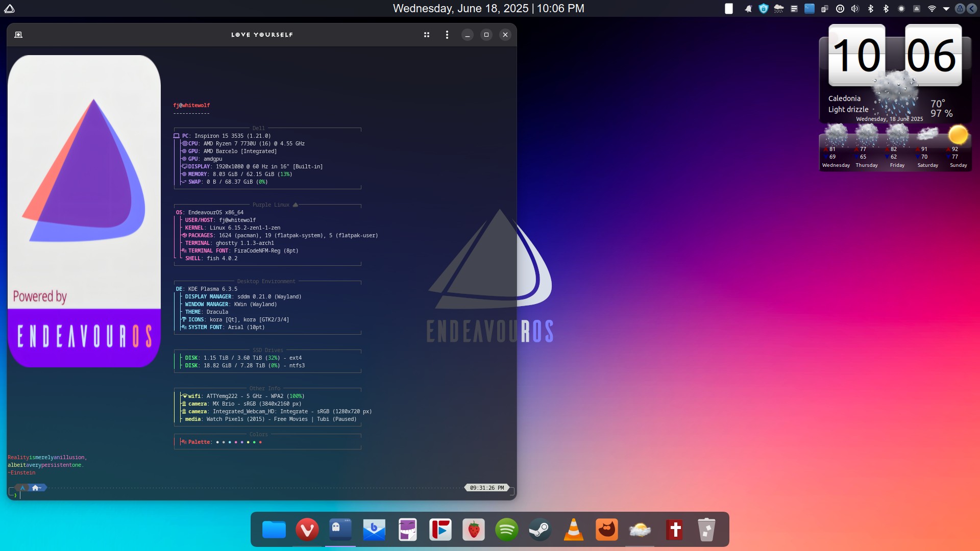Open the Ghostty terminal dock icon
This screenshot has width=980, height=551.
point(340,530)
